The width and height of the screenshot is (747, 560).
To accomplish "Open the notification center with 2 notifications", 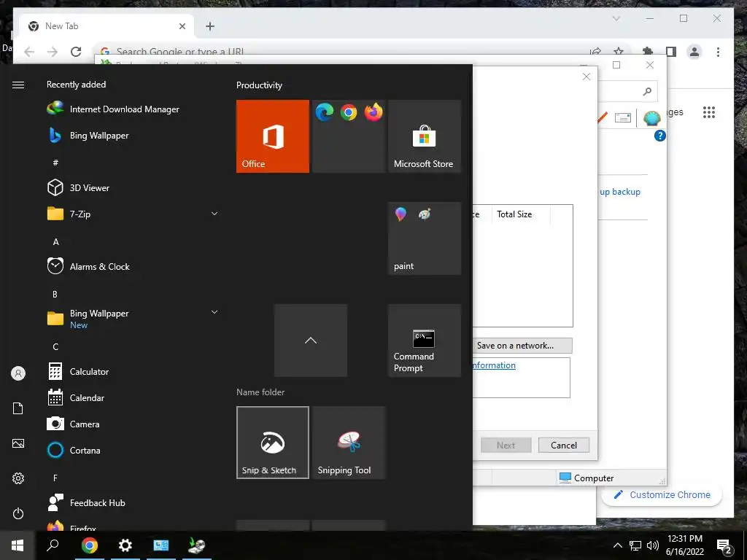I will coord(724,547).
